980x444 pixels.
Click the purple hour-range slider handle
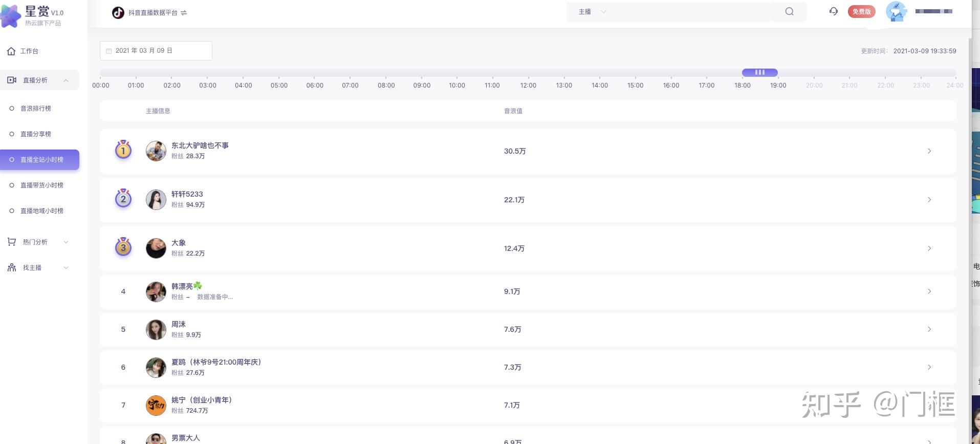(760, 73)
